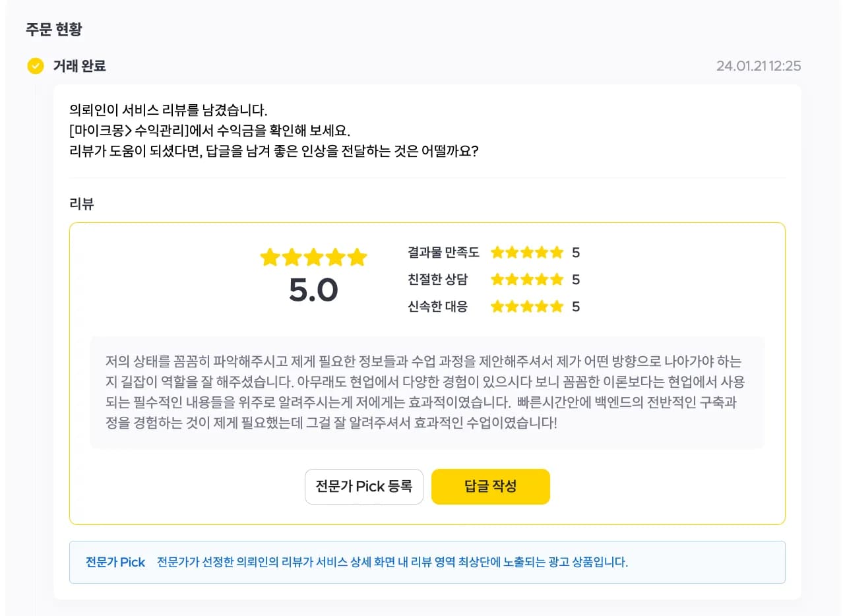Screen dimensions: 843x616
Task: Click the 결과물 만족도 star rating row
Action: [493, 253]
